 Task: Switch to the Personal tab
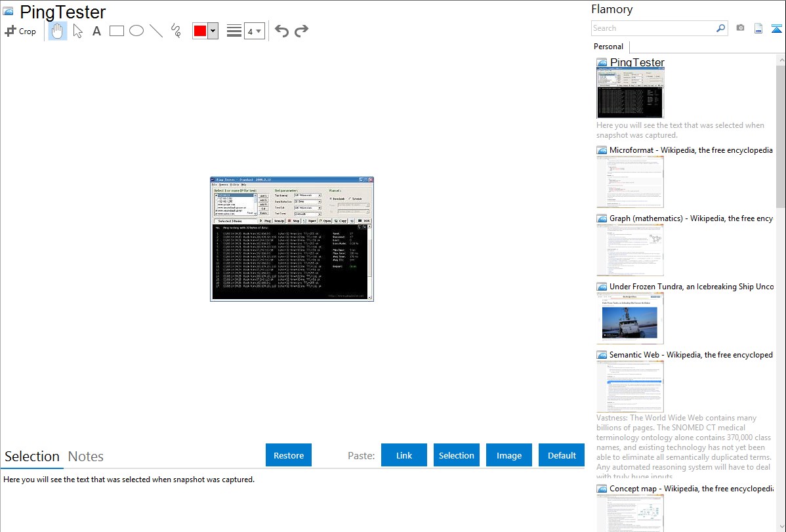[609, 46]
